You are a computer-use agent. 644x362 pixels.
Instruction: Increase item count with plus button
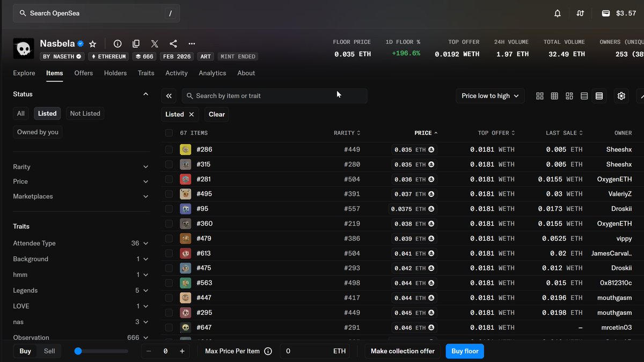pos(182,351)
